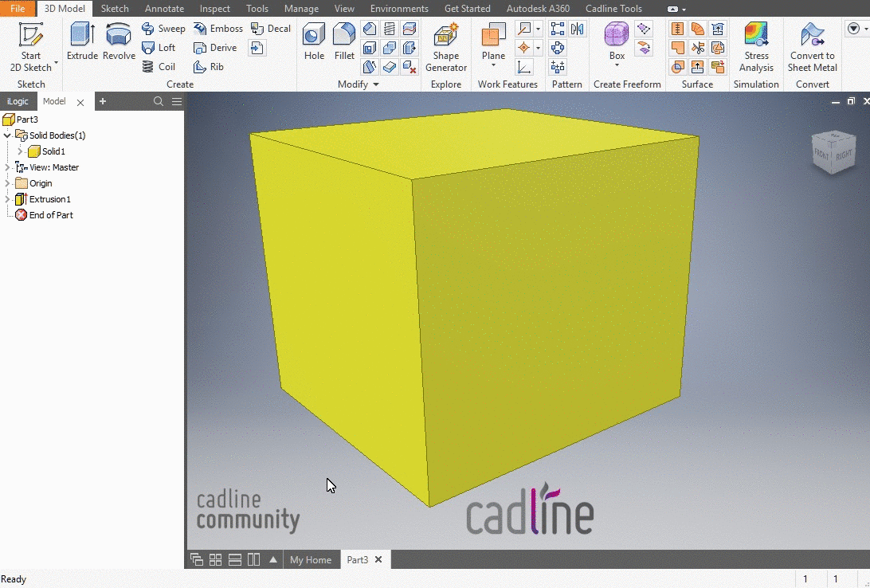Select the Draft tool icon
The width and height of the screenshot is (870, 588).
(x=370, y=67)
